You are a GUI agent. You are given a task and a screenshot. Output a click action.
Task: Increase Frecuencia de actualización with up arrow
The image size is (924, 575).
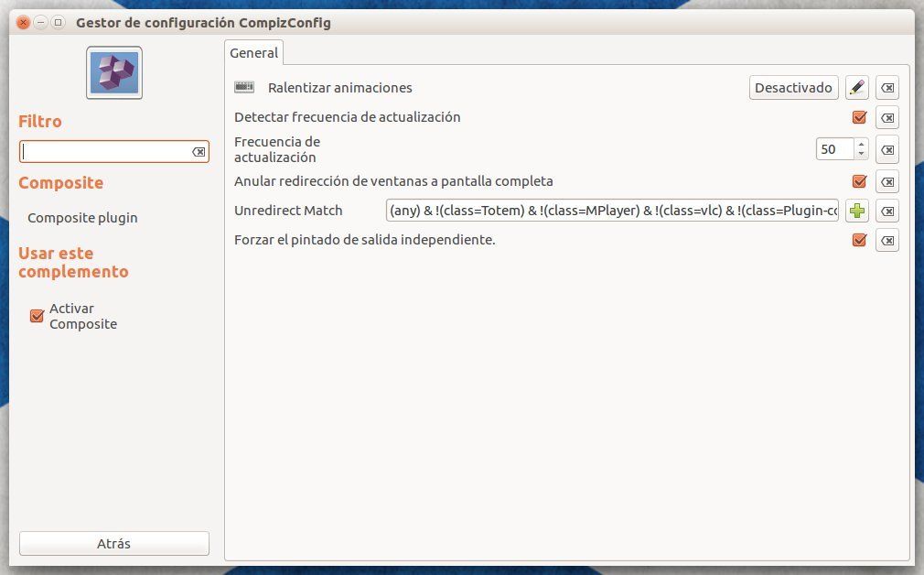(x=861, y=144)
